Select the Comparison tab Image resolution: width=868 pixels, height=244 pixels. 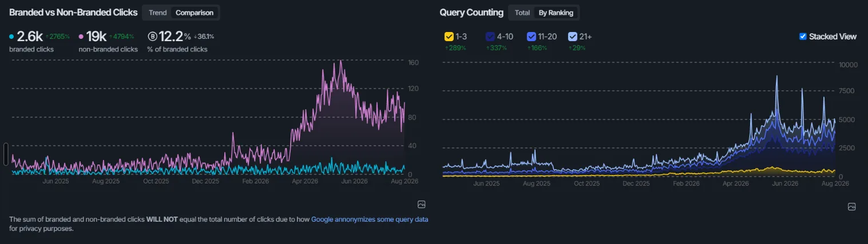tap(194, 13)
